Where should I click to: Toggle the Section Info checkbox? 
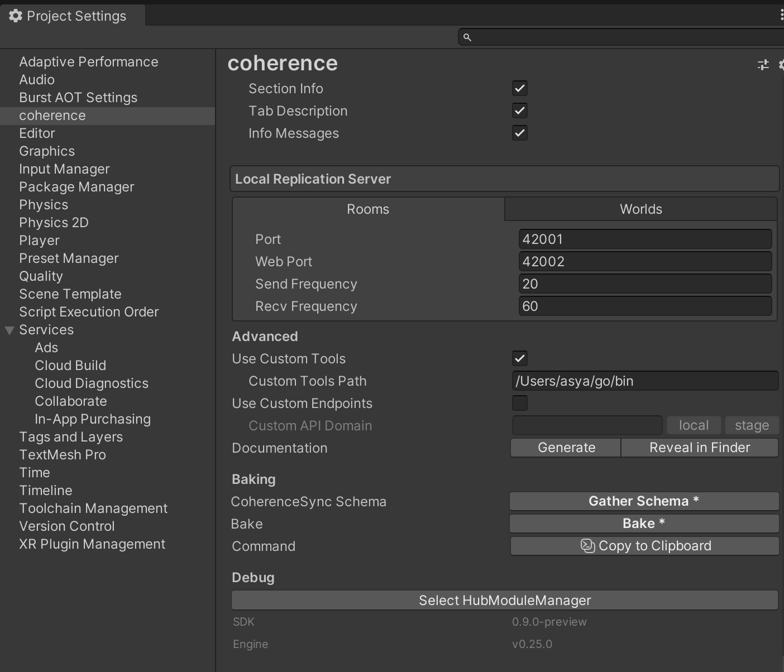pyautogui.click(x=519, y=89)
